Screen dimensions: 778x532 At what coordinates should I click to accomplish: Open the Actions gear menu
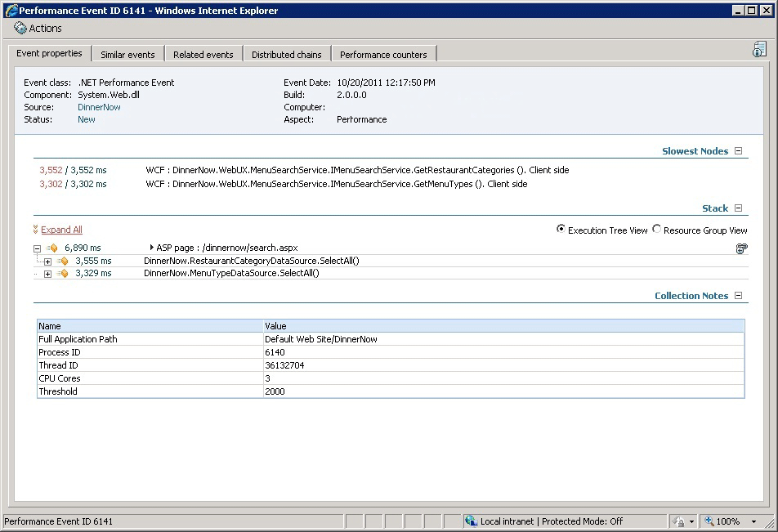click(20, 29)
